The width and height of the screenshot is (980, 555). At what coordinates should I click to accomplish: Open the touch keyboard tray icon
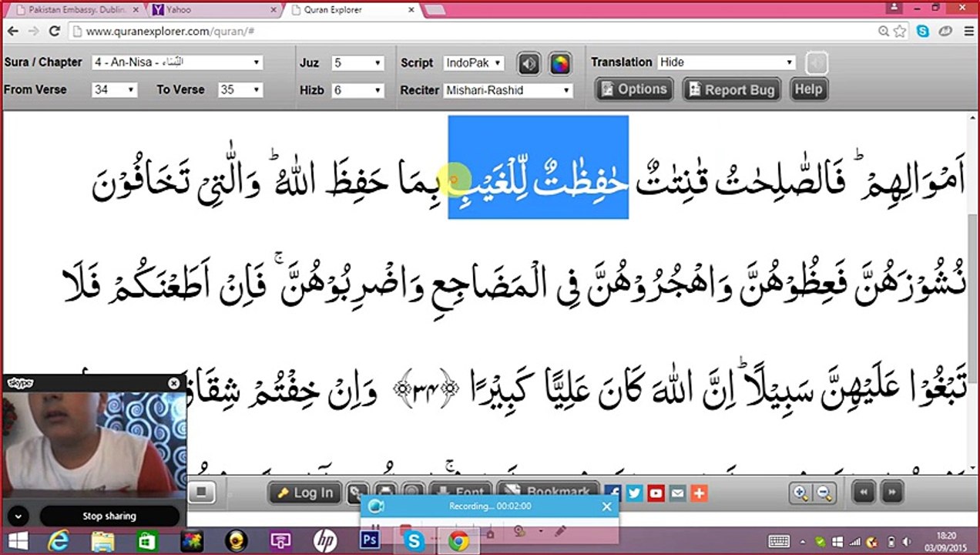coord(779,541)
